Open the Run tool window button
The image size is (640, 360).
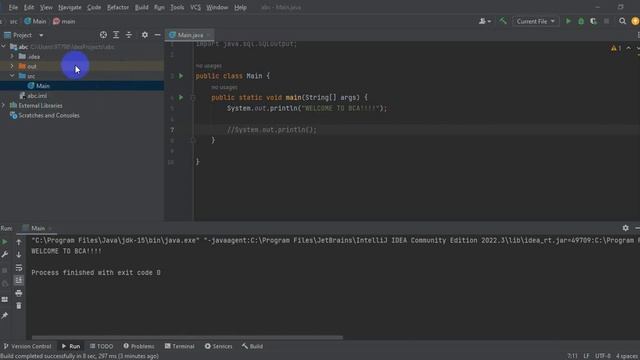pyautogui.click(x=71, y=346)
